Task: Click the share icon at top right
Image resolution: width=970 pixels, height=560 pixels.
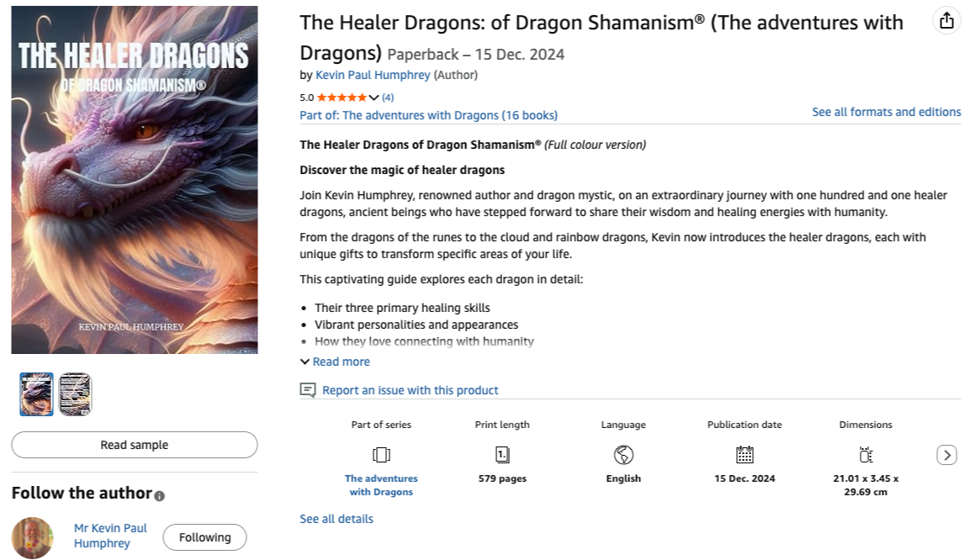Action: [946, 21]
